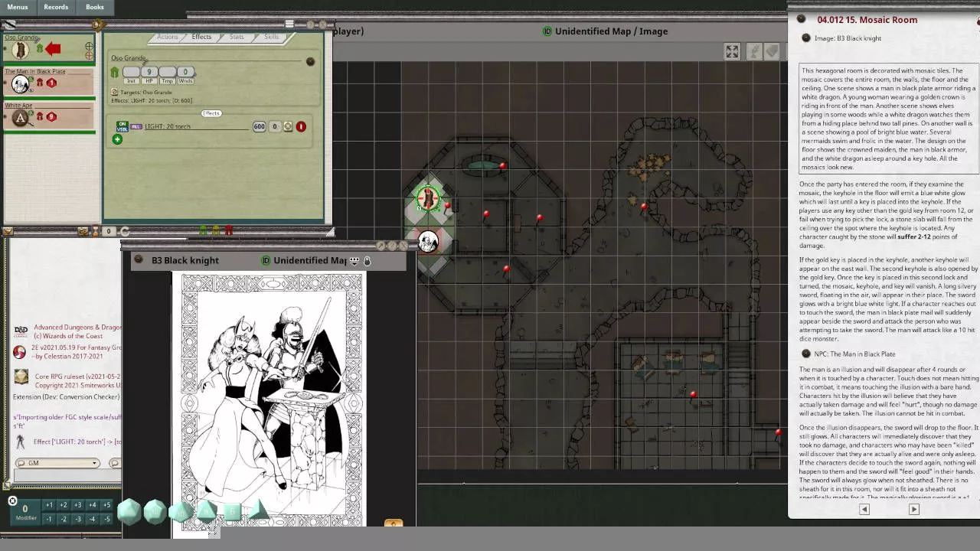The width and height of the screenshot is (980, 551).
Task: Open the GM speaker dropdown in chat
Action: pos(58,463)
